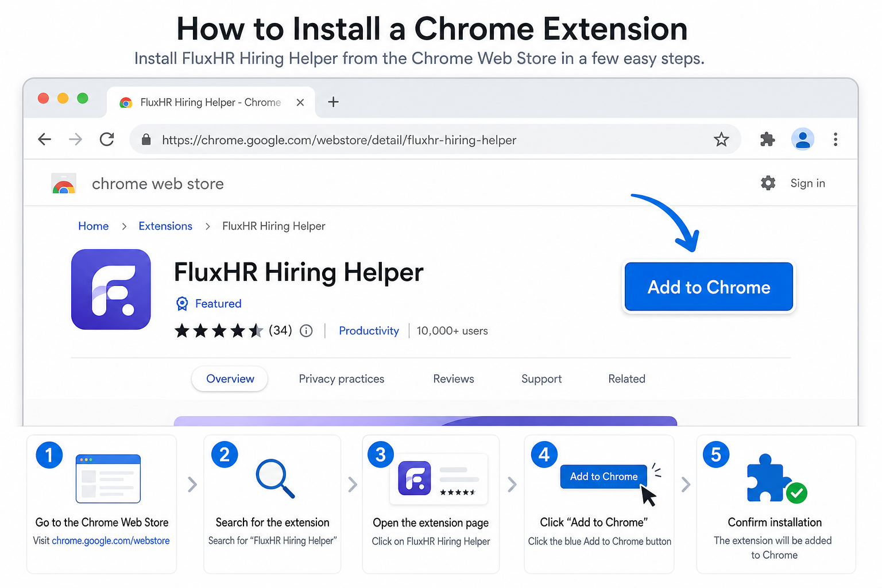Open the Chrome three-dot menu
Image resolution: width=882 pixels, height=588 pixels.
[x=835, y=139]
